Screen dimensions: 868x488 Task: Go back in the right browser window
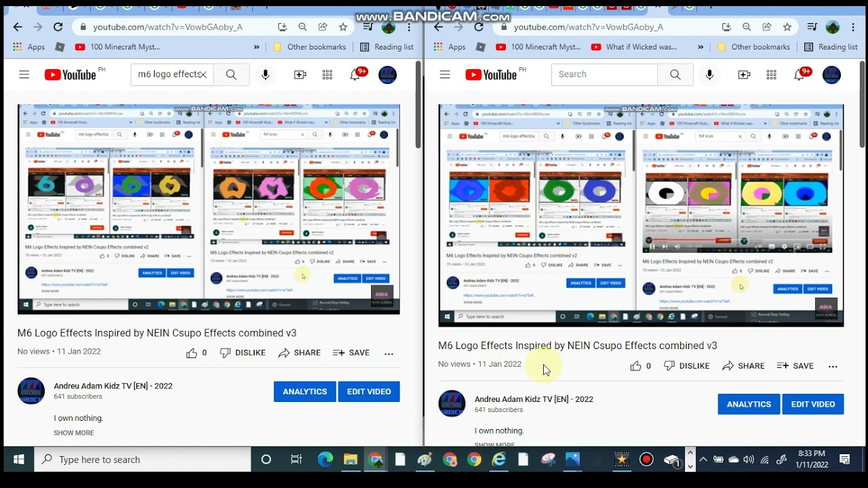[x=438, y=27]
